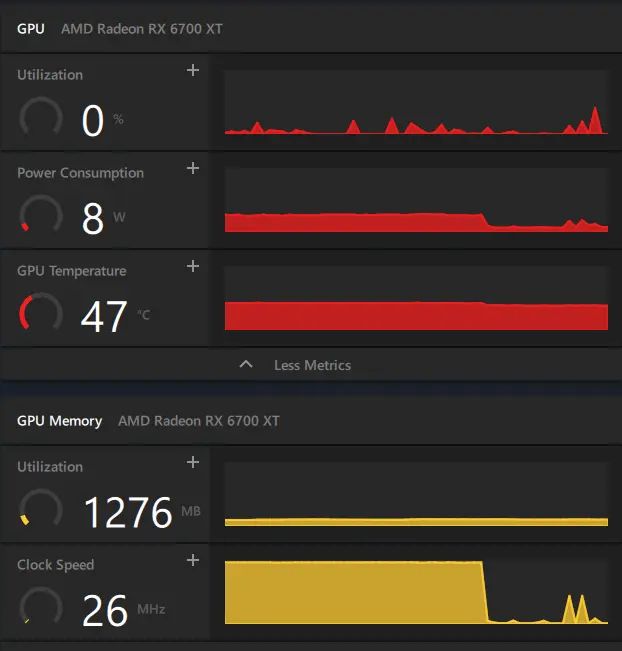Click the GPU Utilization gauge dial
This screenshot has width=622, height=651.
coord(41,117)
